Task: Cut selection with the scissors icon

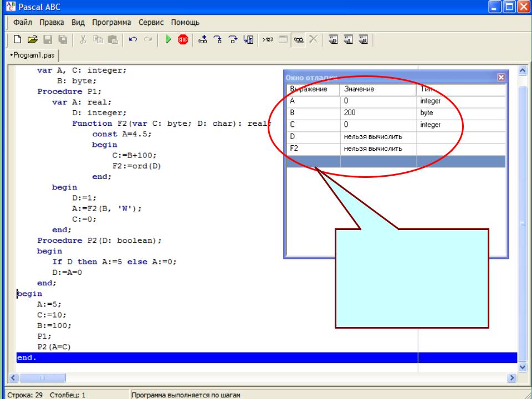Action: click(x=83, y=40)
